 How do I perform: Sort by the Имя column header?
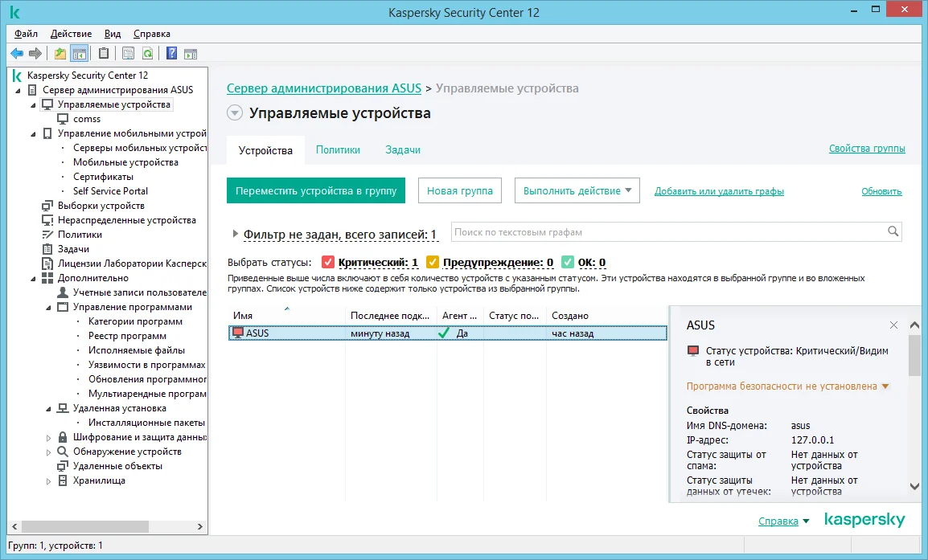286,316
